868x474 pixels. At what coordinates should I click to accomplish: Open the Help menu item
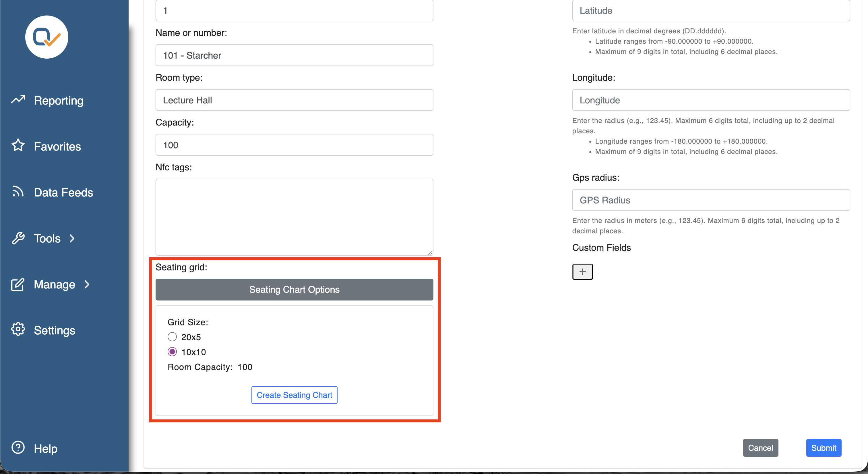pyautogui.click(x=45, y=449)
